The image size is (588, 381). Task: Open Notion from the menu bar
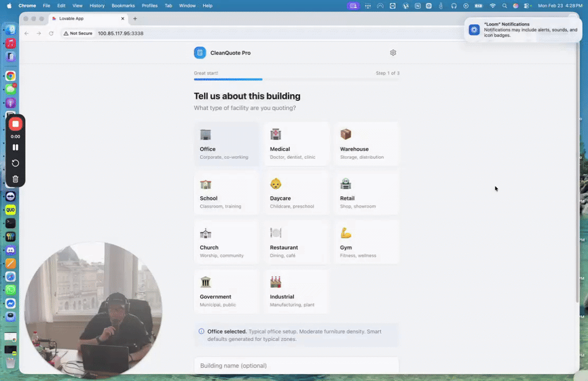pyautogui.click(x=416, y=6)
